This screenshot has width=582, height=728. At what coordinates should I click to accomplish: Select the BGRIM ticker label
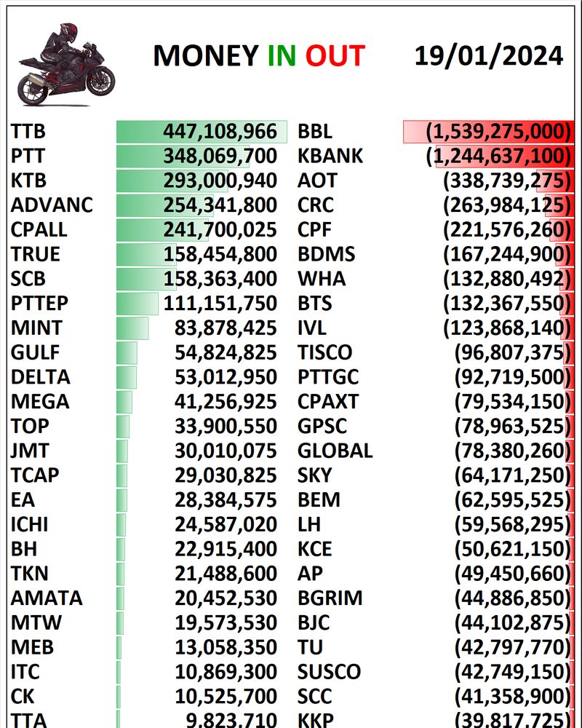330,598
